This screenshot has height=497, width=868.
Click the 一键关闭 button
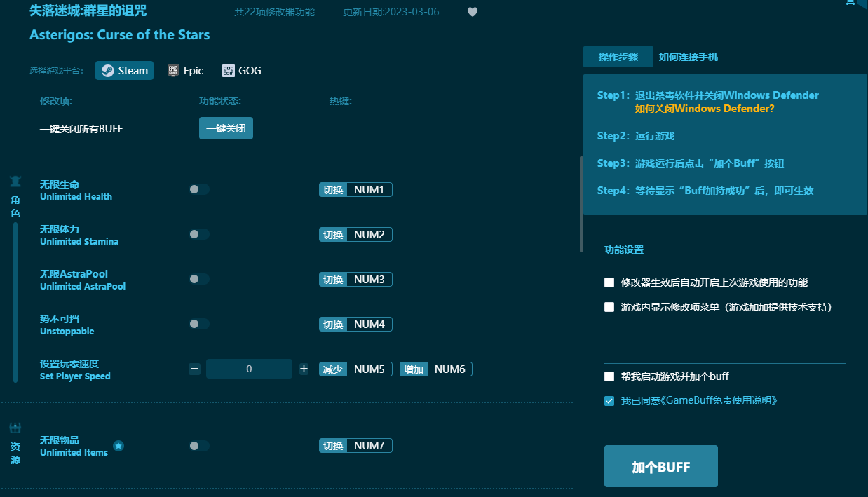click(226, 128)
